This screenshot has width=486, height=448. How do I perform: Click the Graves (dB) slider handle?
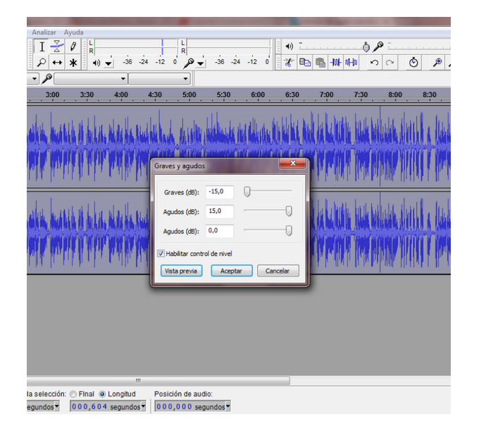pos(247,192)
